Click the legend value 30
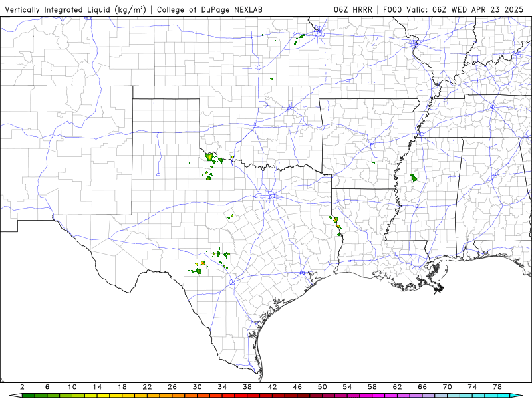Screen dimensions: 532x399 [x=197, y=387]
